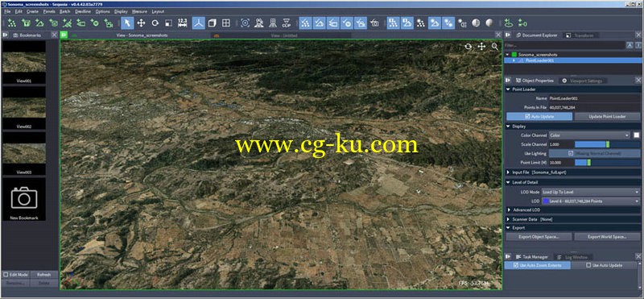This screenshot has width=644, height=299.
Task: Click the white color swatch beside Color Channel
Action: 636,135
